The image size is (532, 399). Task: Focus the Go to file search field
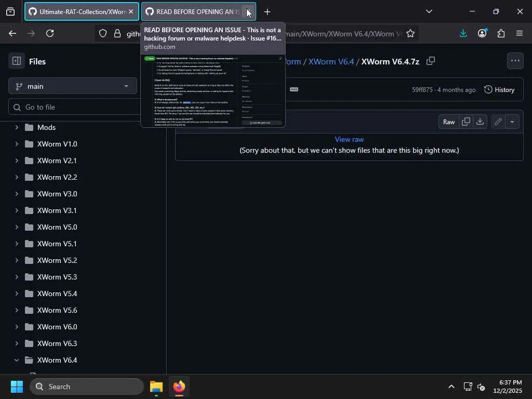tap(75, 107)
